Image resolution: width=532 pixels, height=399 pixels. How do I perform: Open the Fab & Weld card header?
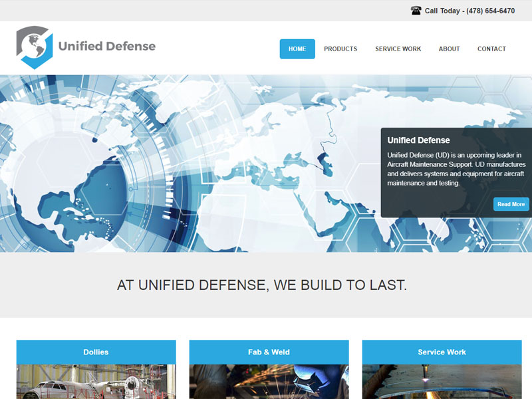(269, 352)
